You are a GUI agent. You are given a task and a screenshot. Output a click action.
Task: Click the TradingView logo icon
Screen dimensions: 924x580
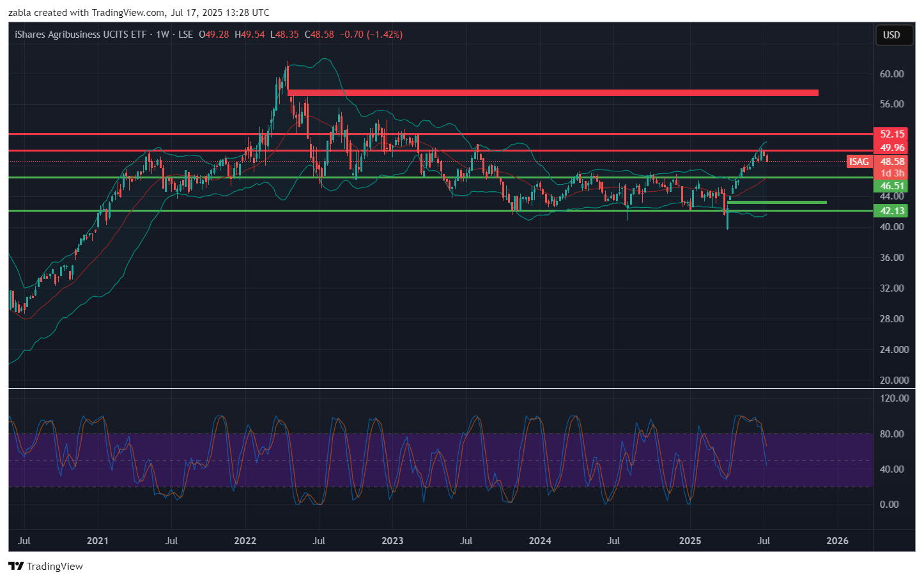16,566
